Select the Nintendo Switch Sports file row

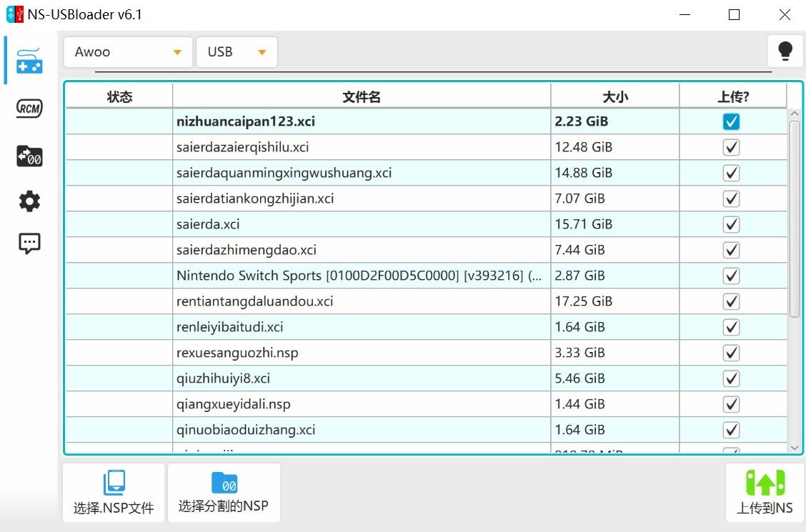point(359,276)
